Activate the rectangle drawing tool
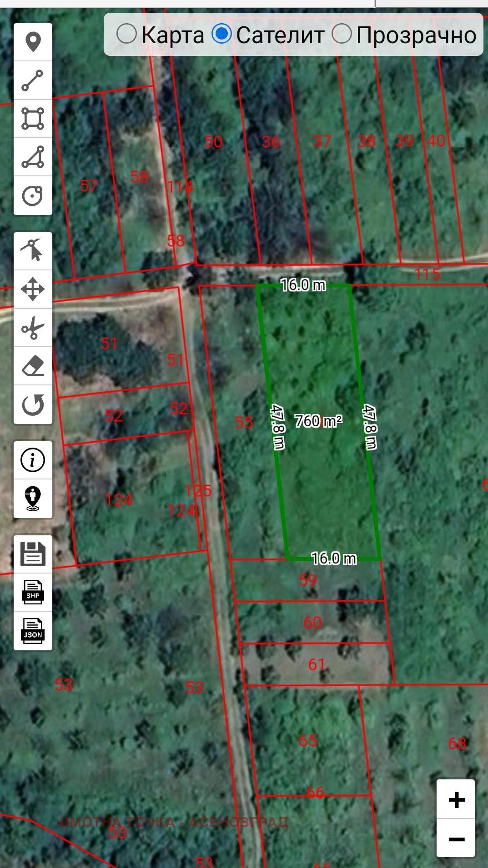The height and width of the screenshot is (868, 488). click(x=33, y=119)
